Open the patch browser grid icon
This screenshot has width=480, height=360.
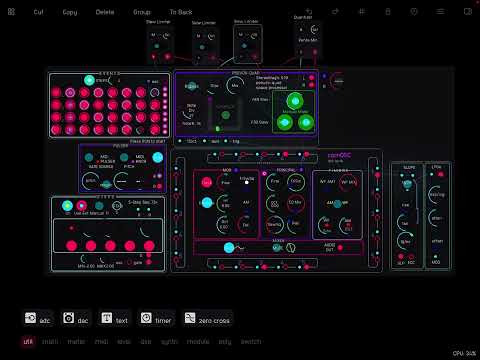coord(11,12)
